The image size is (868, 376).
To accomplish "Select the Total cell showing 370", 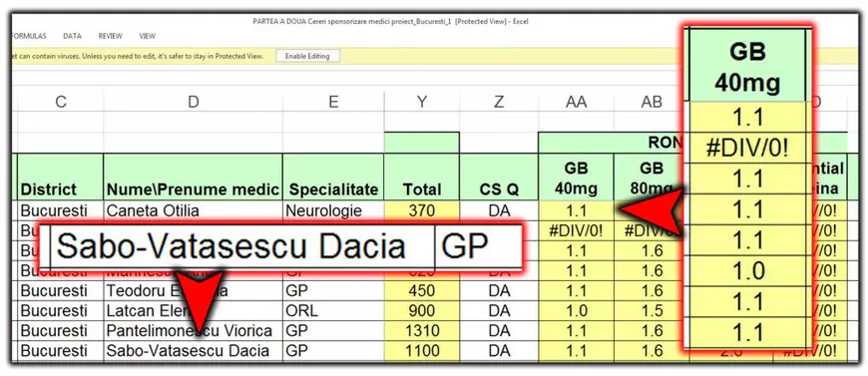I will point(422,211).
